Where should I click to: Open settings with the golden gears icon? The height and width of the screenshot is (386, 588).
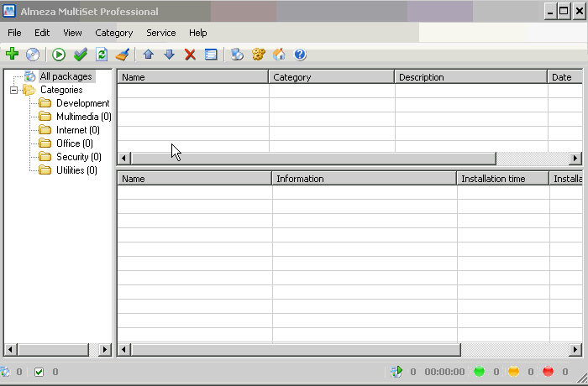(259, 55)
